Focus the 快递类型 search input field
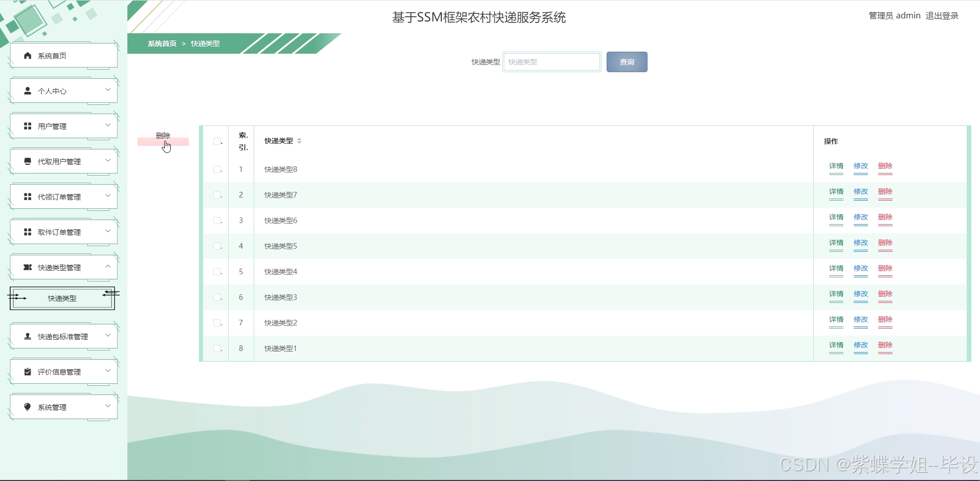This screenshot has width=980, height=481. click(x=552, y=62)
